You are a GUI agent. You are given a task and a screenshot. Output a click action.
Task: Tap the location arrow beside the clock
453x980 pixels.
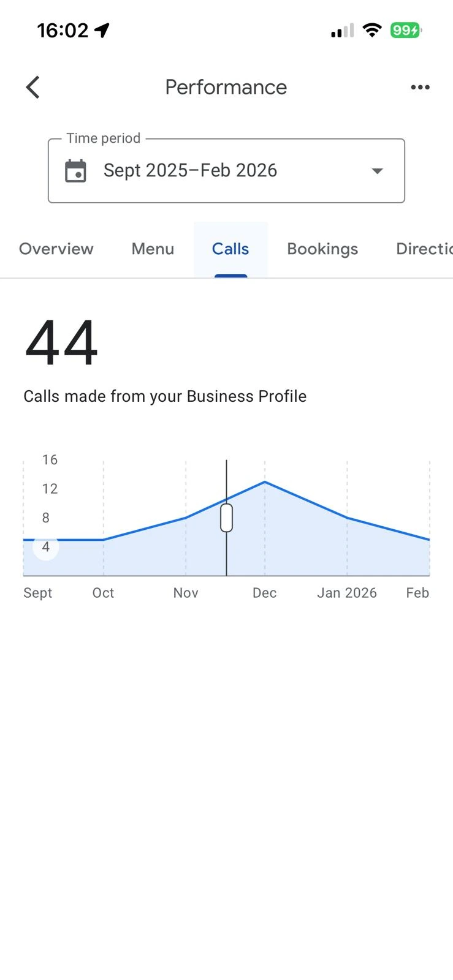pyautogui.click(x=102, y=30)
